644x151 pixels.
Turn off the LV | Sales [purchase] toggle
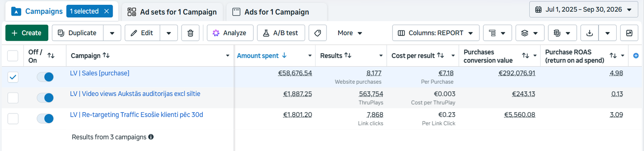coord(45,77)
